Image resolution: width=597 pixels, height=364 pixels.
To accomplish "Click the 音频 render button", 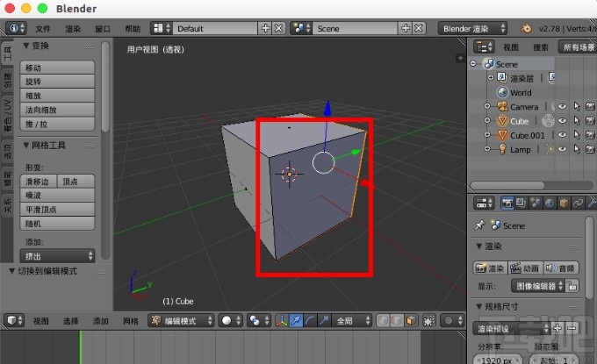I will click(x=561, y=268).
